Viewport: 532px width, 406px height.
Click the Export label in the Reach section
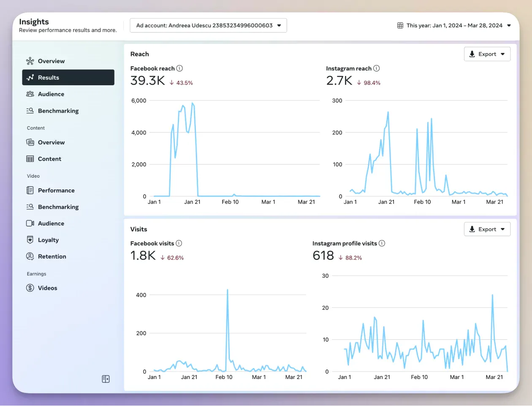(x=487, y=54)
